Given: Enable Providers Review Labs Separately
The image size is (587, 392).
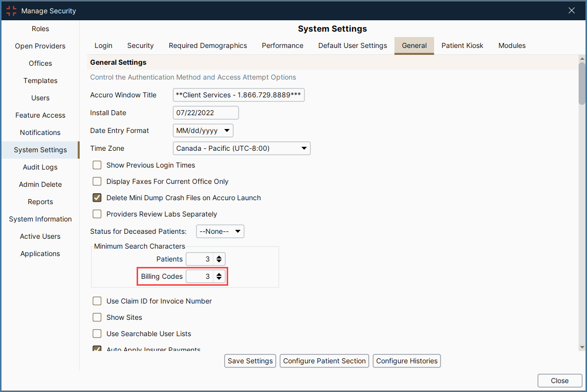Looking at the screenshot, I should click(97, 214).
